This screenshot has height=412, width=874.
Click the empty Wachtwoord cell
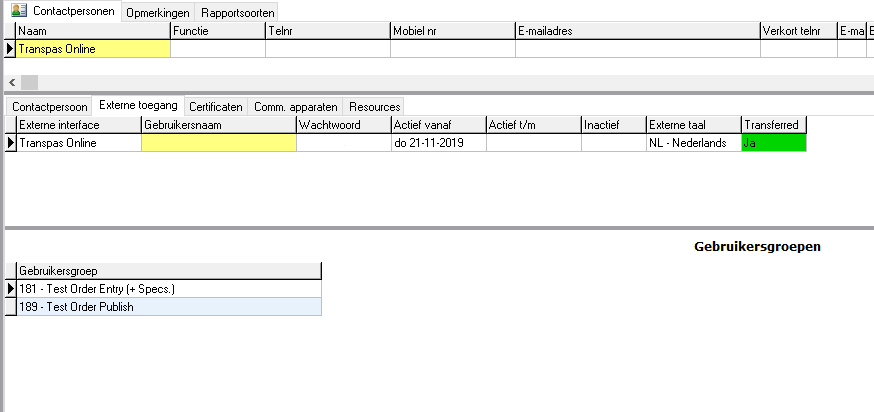tap(343, 143)
